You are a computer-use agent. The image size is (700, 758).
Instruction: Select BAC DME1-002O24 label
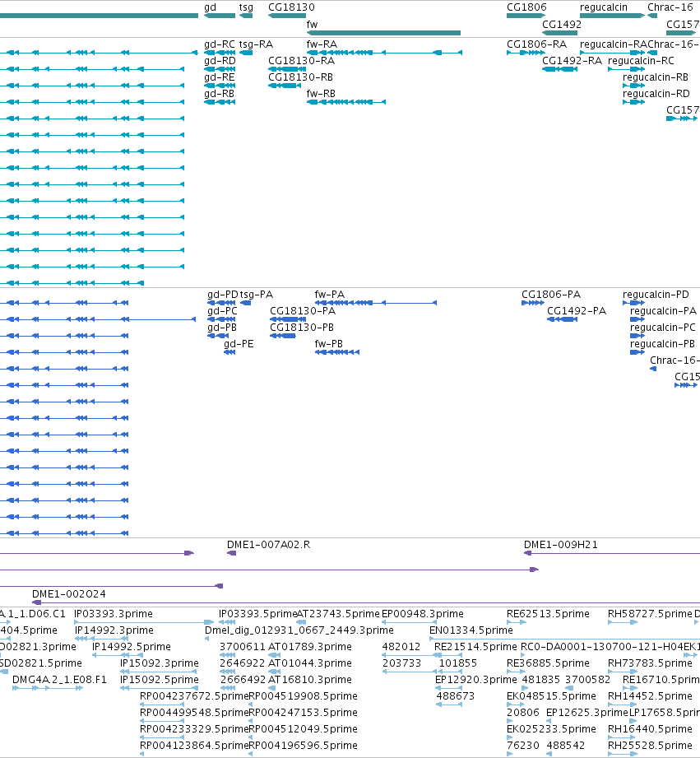[x=68, y=594]
